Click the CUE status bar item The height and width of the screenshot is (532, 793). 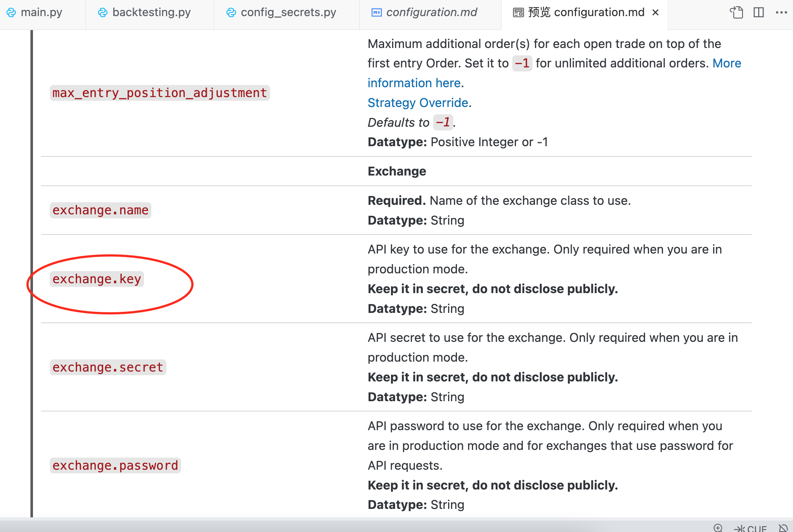click(x=750, y=528)
